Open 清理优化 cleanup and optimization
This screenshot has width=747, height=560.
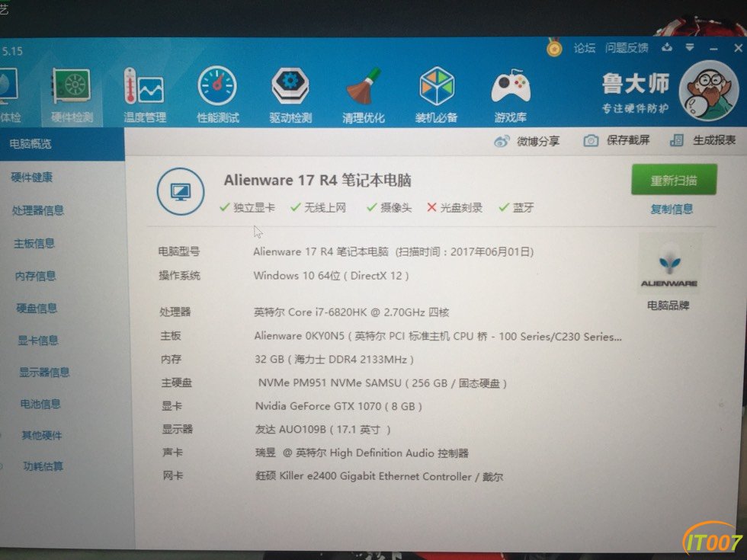coord(364,96)
